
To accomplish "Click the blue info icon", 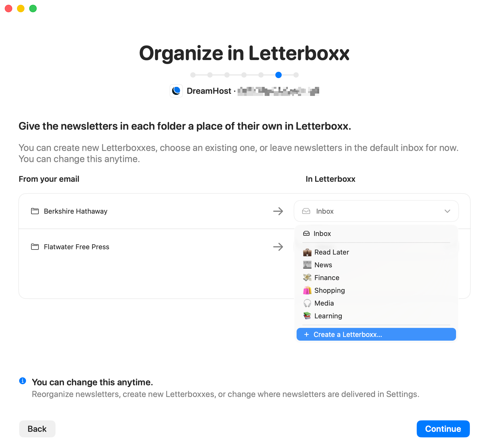I will [23, 381].
